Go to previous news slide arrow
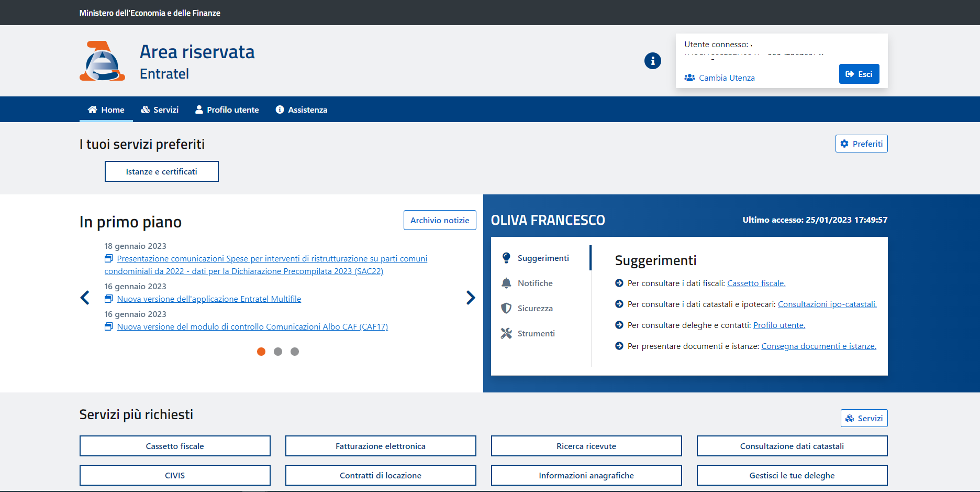This screenshot has height=492, width=980. (x=85, y=298)
